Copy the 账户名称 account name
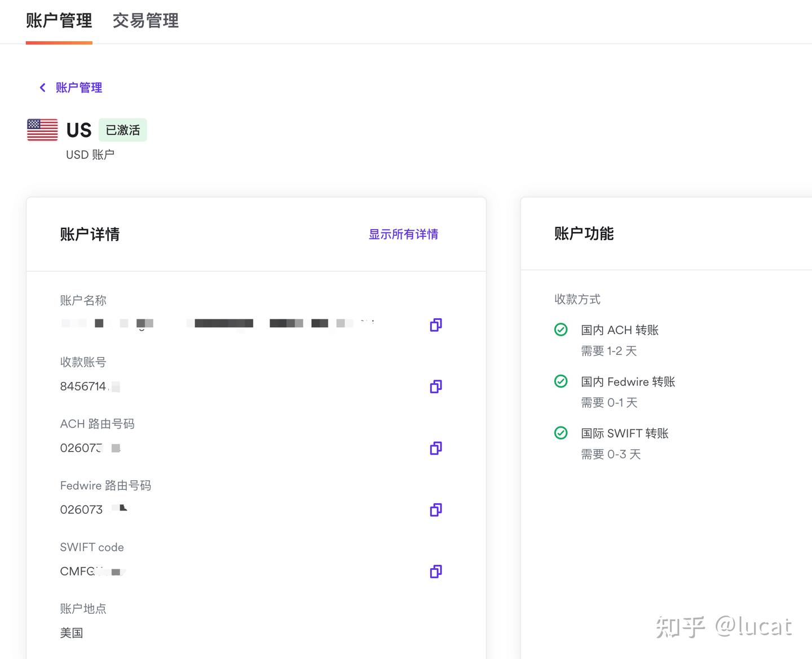 435,325
